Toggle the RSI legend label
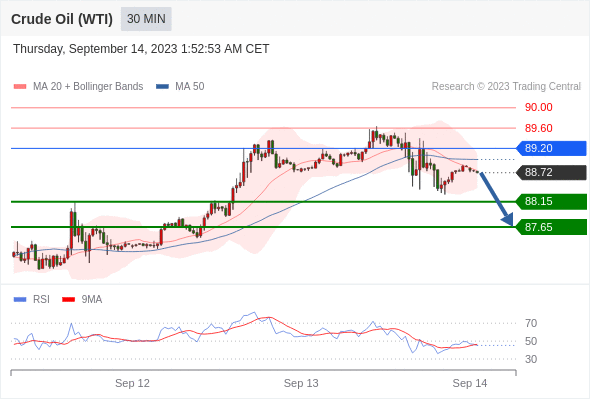 click(x=41, y=300)
